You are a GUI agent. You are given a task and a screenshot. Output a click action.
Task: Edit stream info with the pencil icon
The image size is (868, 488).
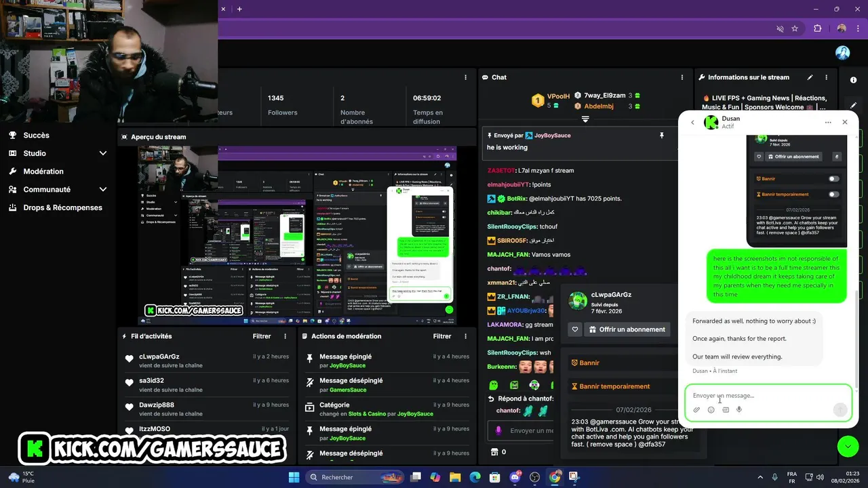(810, 77)
